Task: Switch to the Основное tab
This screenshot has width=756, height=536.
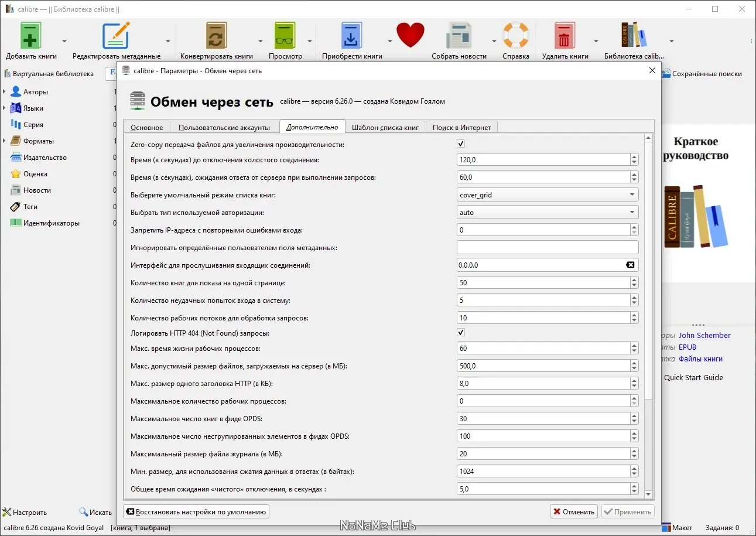Action: [146, 127]
